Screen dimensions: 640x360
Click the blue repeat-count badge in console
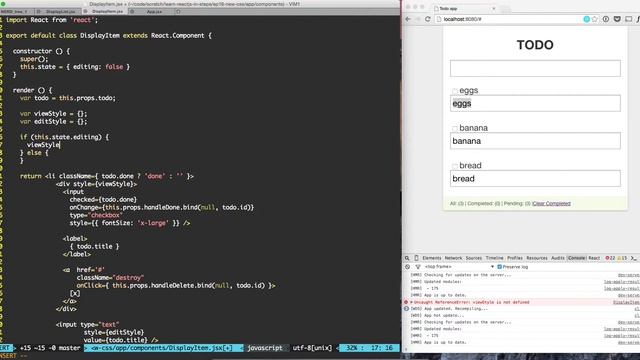406,309
